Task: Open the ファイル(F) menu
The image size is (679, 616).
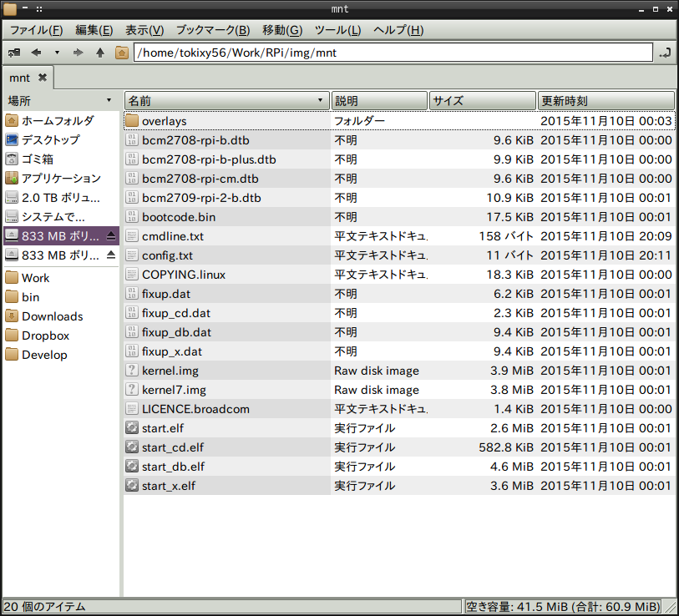Action: pos(37,30)
